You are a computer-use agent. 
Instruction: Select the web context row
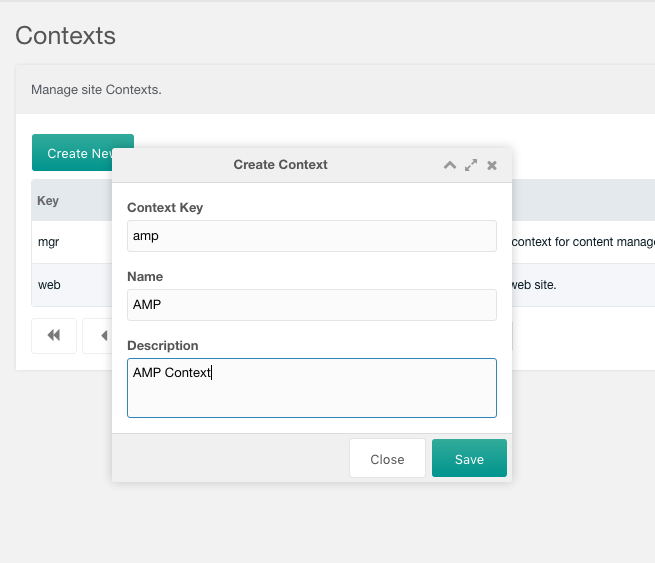[72, 285]
